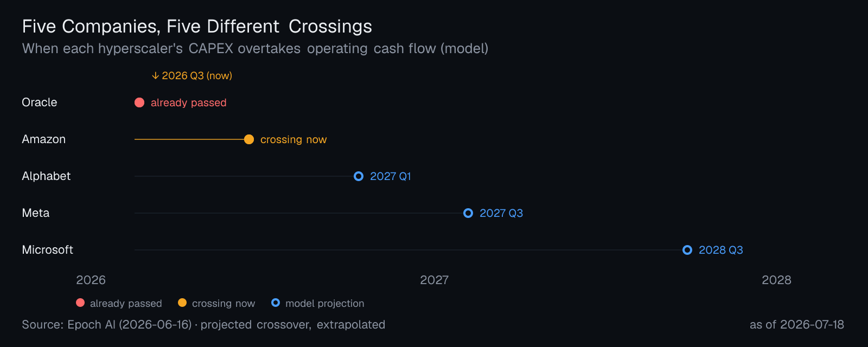Screen dimensions: 868x347
Task: Click the 2028 axis tick label
Action: pyautogui.click(x=776, y=280)
